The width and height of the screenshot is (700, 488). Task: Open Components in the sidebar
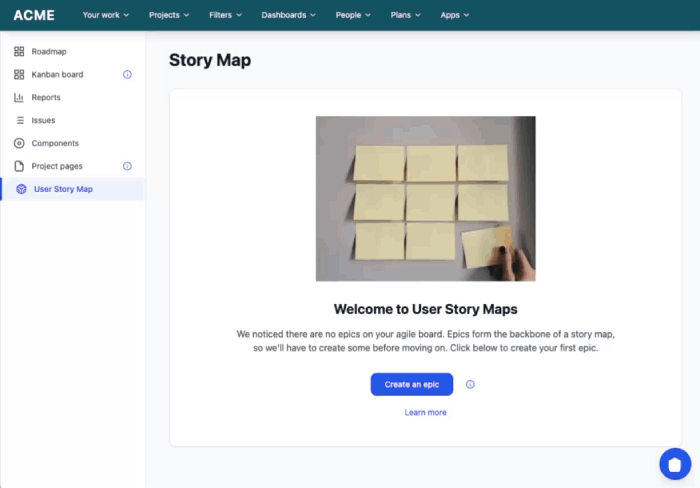[72, 143]
